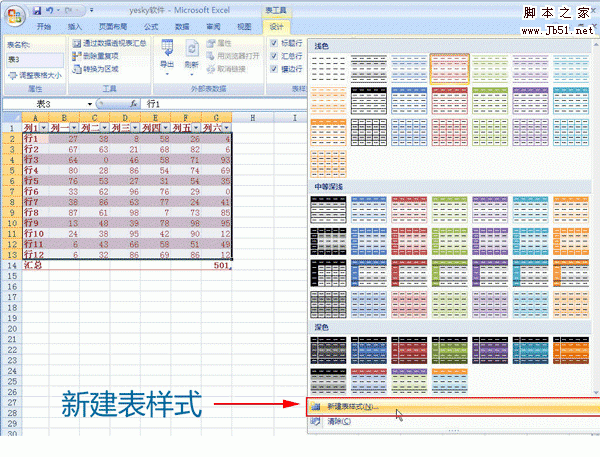Click 取消链接 unlink command
Image resolution: width=600 pixels, height=457 pixels.
click(x=226, y=69)
